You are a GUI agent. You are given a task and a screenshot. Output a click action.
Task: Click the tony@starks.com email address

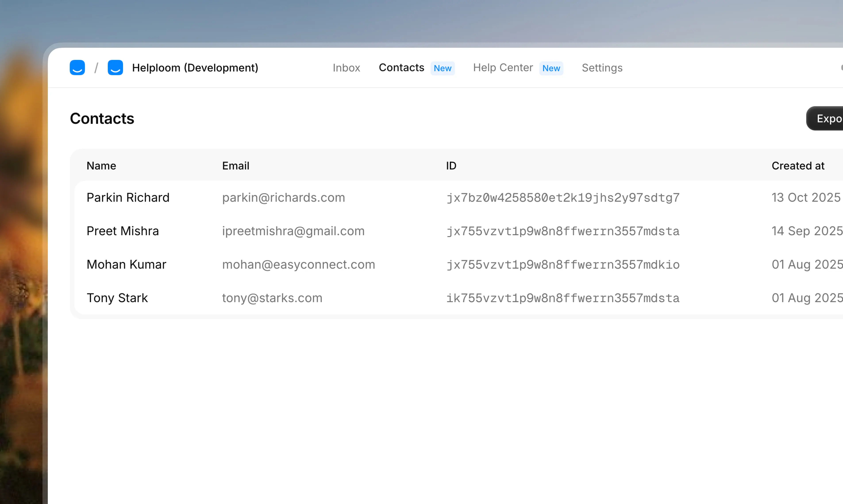pyautogui.click(x=272, y=298)
